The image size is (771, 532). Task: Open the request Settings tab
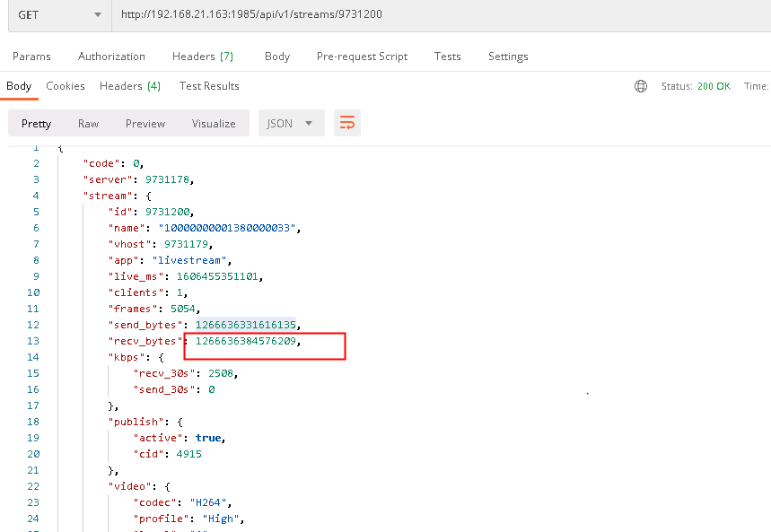click(x=507, y=56)
